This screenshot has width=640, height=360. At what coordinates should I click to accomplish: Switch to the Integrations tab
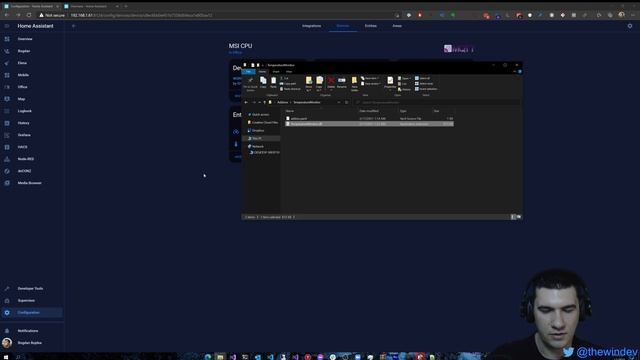point(311,26)
